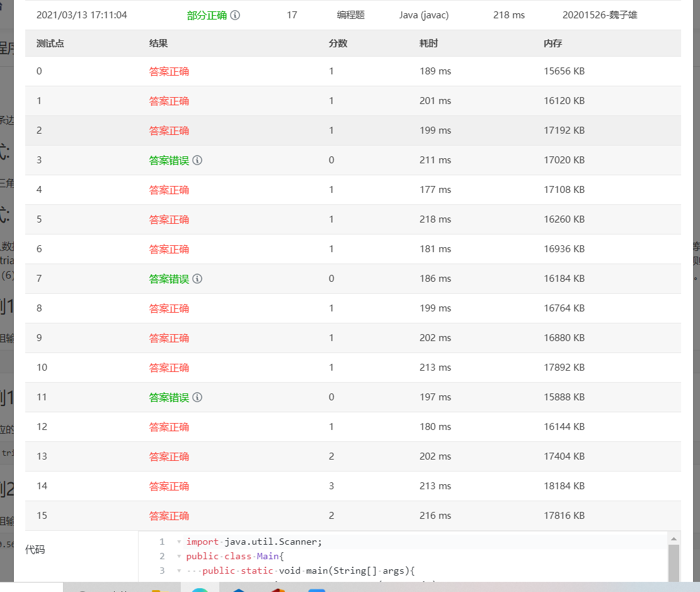700x592 pixels.
Task: Click the info icon beside 部分正确
Action: (235, 15)
